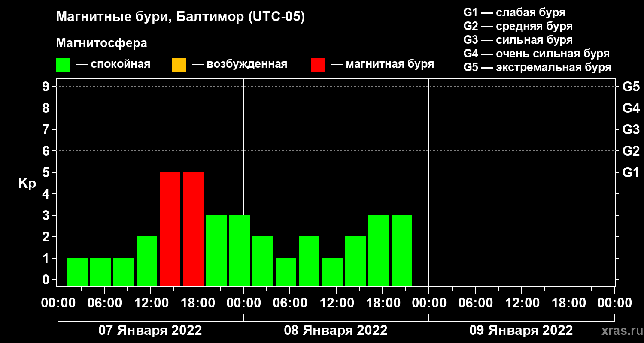644x343 pixels.
Task: Click the green 'спокойная' legend swatch
Action: pyautogui.click(x=63, y=65)
